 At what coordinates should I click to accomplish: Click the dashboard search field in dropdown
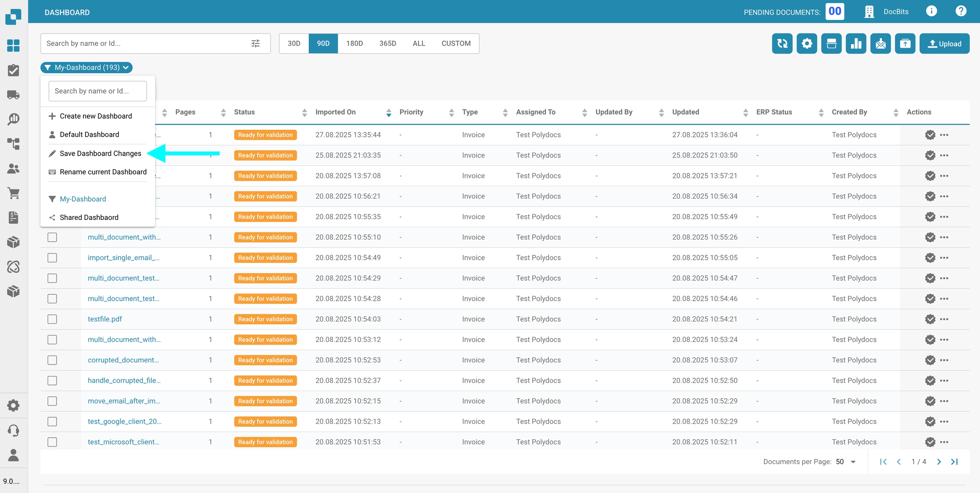[x=98, y=91]
